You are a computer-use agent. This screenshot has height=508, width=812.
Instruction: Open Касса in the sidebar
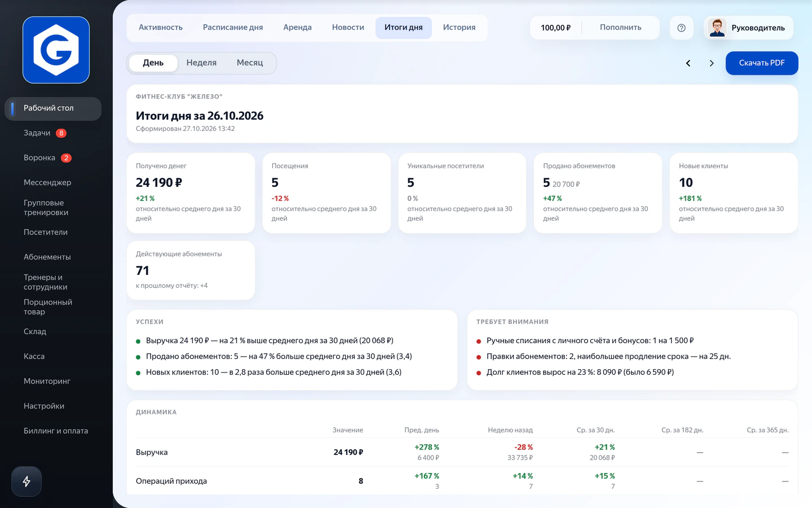(x=53, y=357)
